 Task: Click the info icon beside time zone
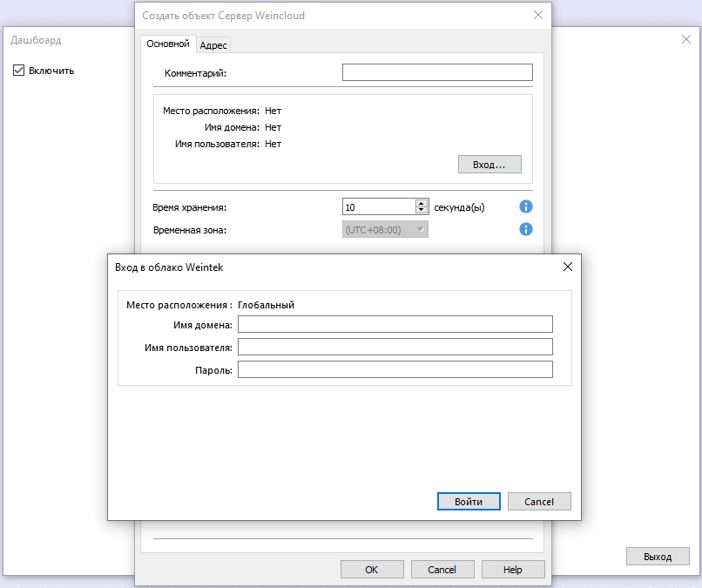point(525,229)
